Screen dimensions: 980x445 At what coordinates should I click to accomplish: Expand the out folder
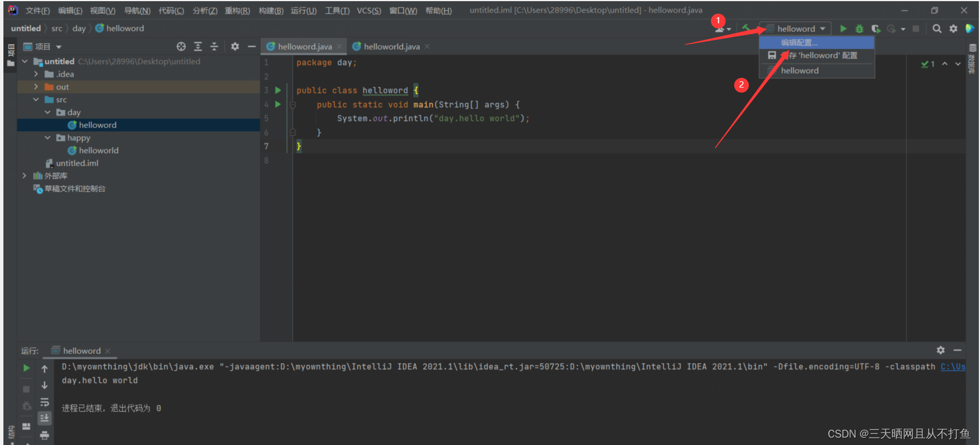pos(36,87)
